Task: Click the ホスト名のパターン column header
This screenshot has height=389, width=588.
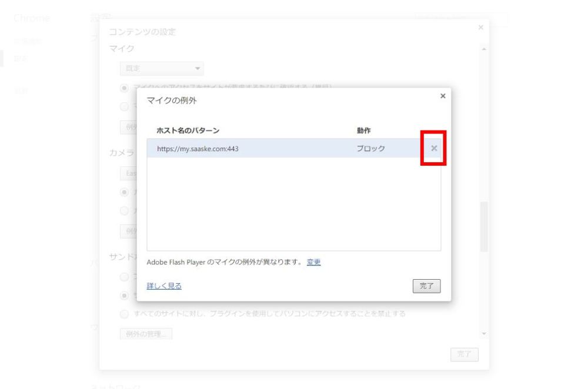Action: click(x=188, y=130)
